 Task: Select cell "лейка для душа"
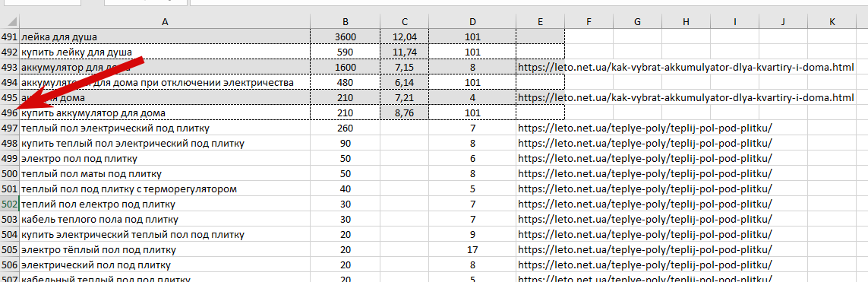[x=164, y=37]
